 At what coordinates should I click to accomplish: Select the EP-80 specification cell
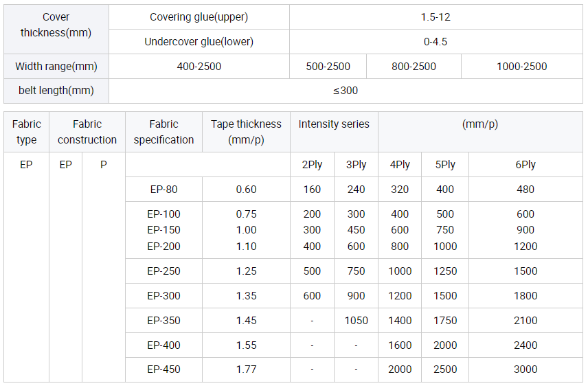pyautogui.click(x=163, y=190)
